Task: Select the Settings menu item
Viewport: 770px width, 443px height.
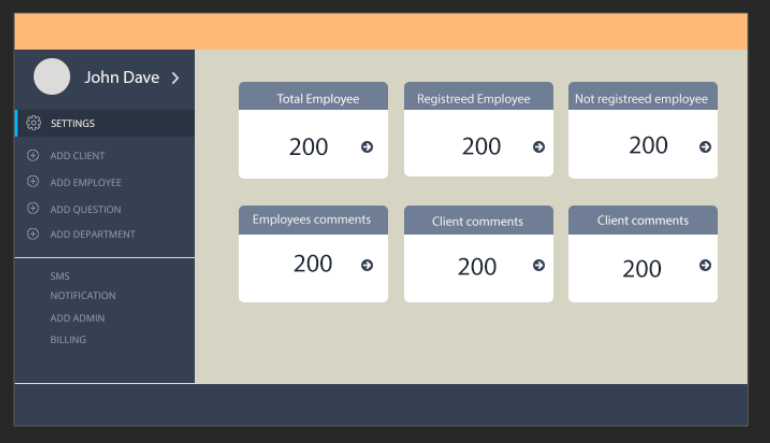Action: tap(73, 124)
